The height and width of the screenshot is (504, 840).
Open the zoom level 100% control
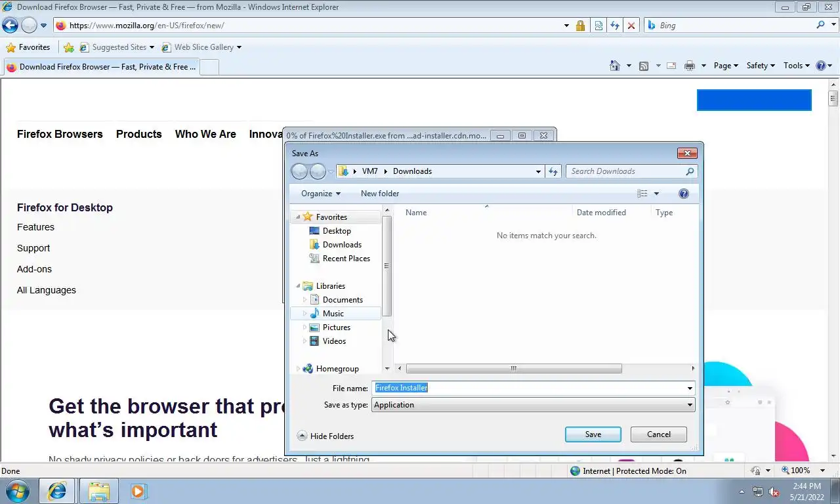(804, 471)
